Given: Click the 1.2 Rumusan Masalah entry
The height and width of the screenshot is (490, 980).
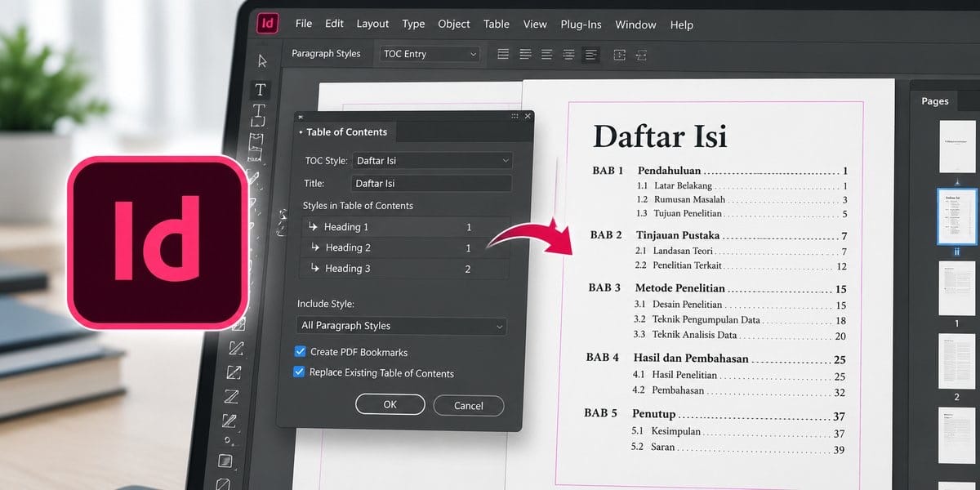Looking at the screenshot, I should click(742, 200).
